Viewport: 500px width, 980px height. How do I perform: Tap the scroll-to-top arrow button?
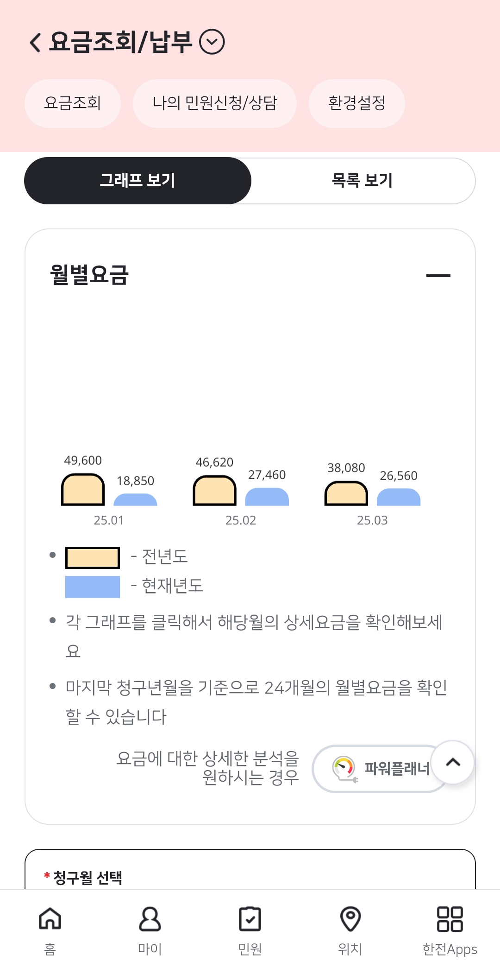coord(452,762)
